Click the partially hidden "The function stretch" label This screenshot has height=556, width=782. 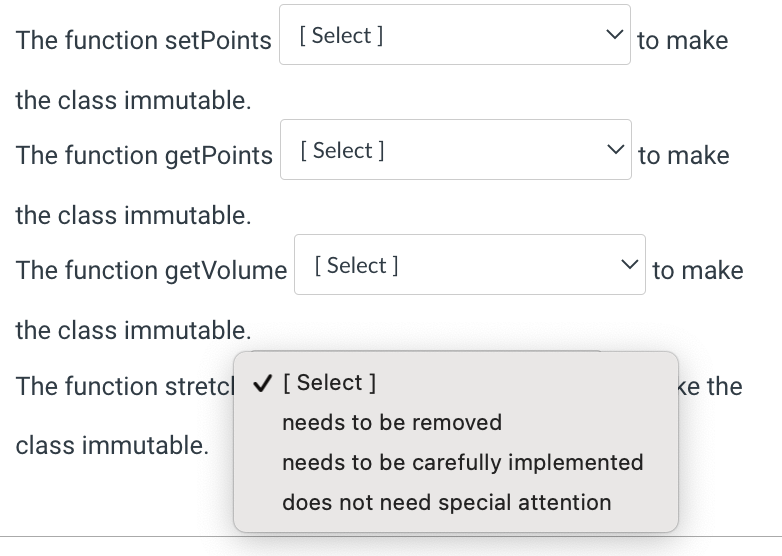125,386
